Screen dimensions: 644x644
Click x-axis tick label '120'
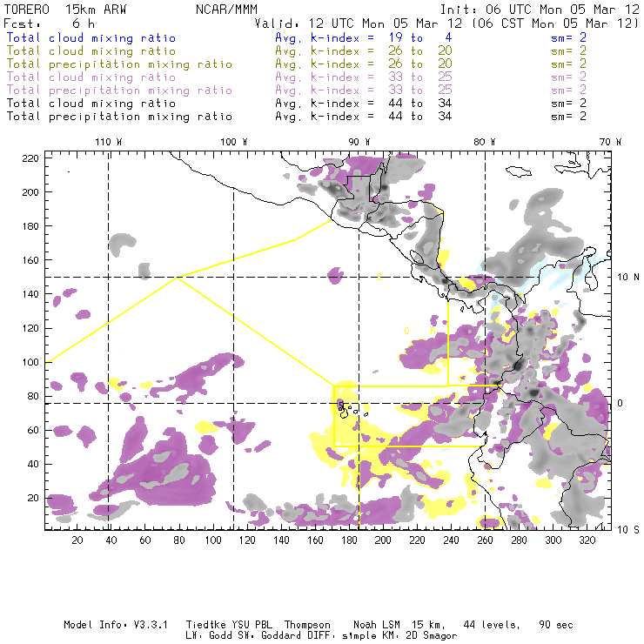click(247, 540)
